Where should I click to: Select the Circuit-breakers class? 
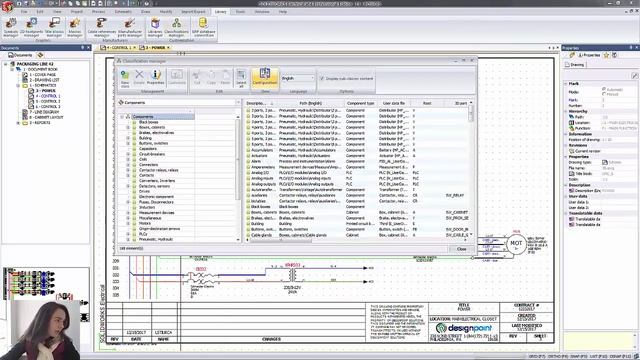coord(152,154)
